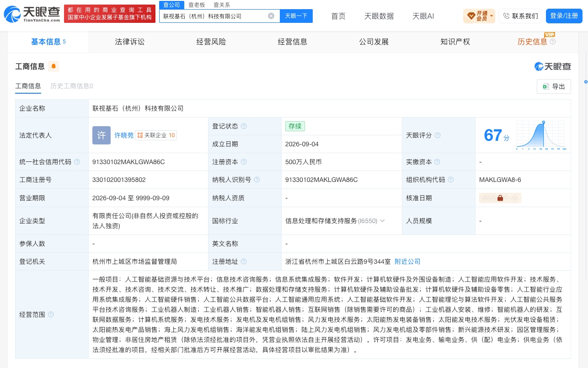Click the 成立日期 value 2026-09-04

point(302,144)
